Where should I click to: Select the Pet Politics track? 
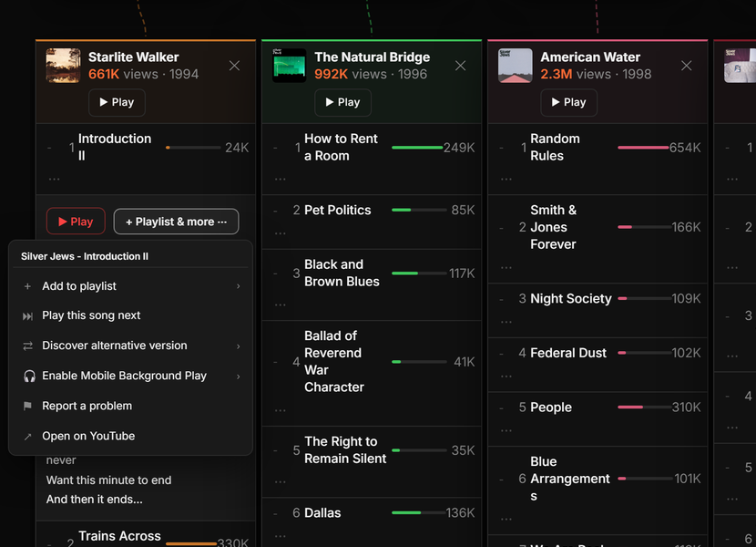point(338,210)
